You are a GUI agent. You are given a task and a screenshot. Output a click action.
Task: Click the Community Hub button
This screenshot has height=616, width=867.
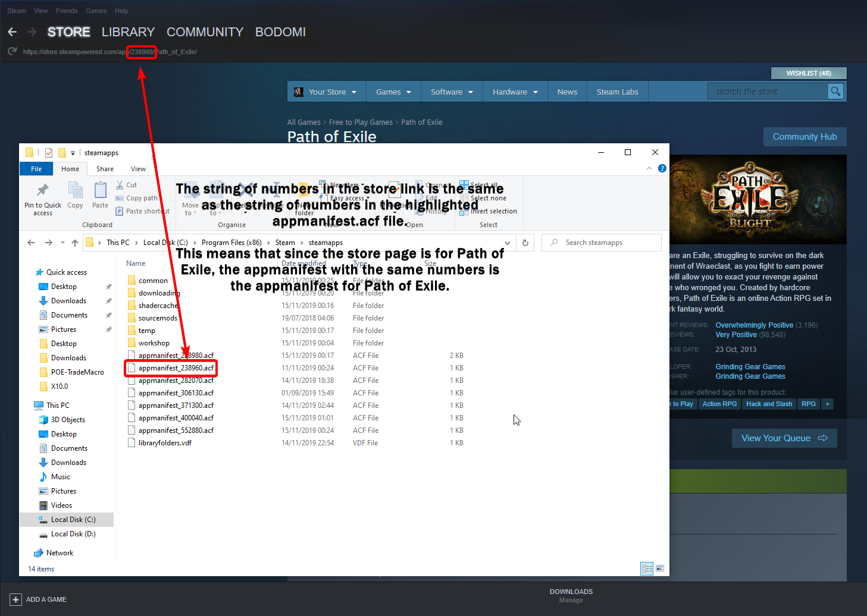click(805, 136)
